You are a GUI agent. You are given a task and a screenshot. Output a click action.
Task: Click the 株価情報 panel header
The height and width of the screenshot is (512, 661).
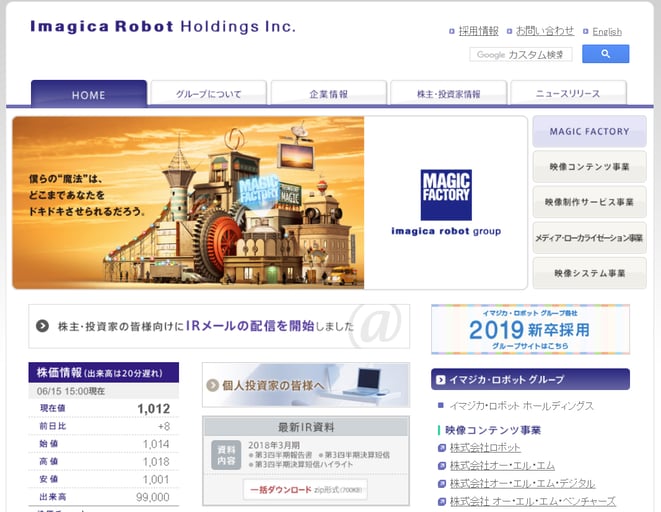tap(104, 373)
